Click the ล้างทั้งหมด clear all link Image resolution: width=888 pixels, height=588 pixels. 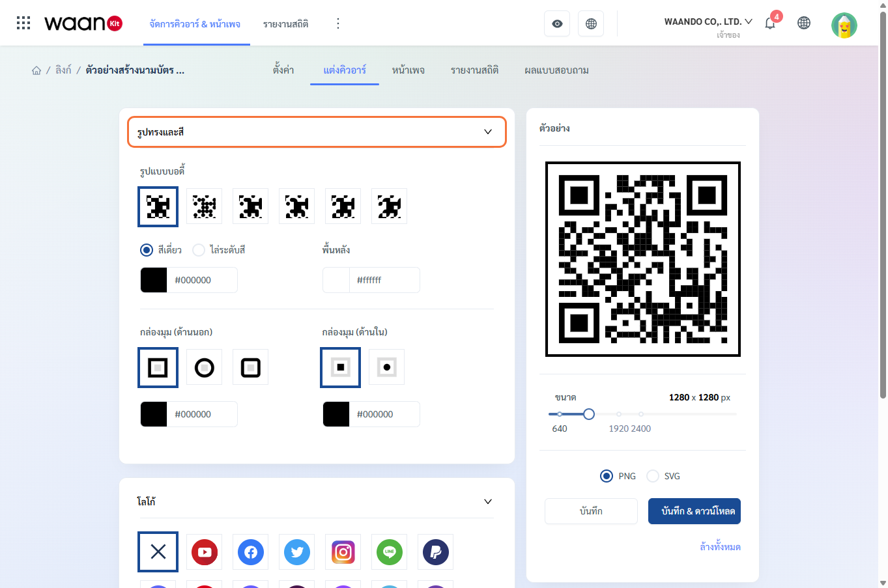(x=720, y=547)
